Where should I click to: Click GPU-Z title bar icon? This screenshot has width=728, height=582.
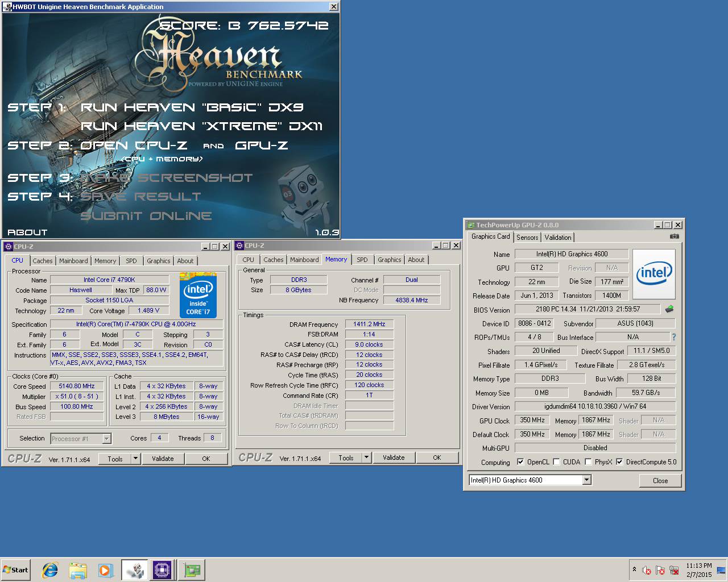click(x=470, y=225)
